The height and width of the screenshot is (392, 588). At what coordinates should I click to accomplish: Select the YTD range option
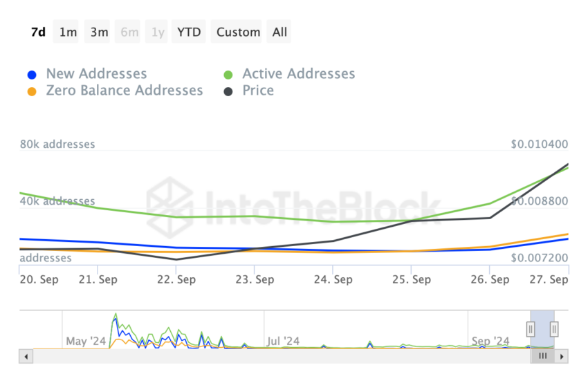tap(189, 32)
